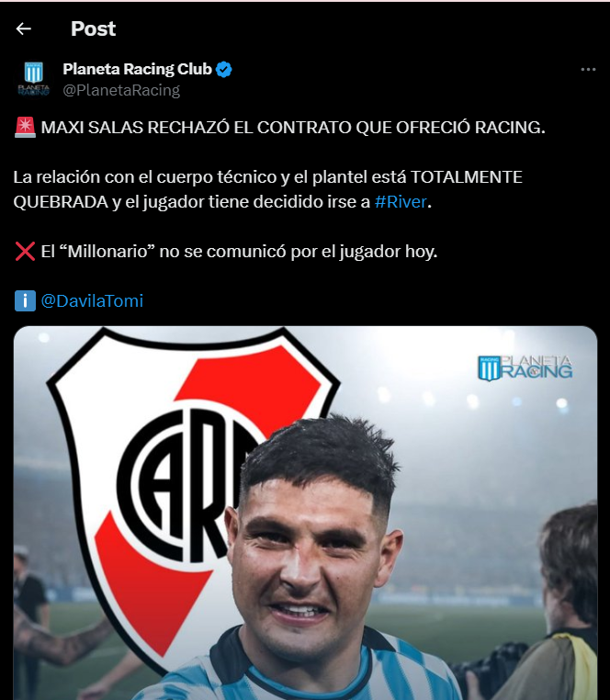This screenshot has height=700, width=610.
Task: Click the blue verified badge icon
Action: pos(224,70)
